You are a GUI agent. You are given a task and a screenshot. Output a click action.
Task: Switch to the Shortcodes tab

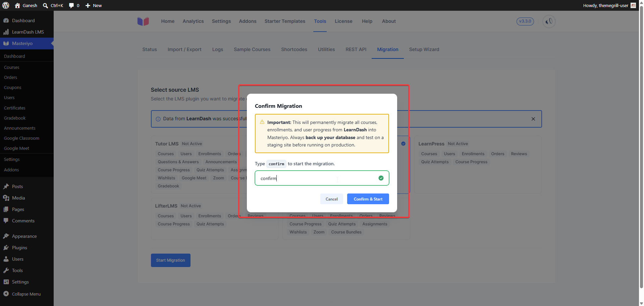tap(294, 49)
